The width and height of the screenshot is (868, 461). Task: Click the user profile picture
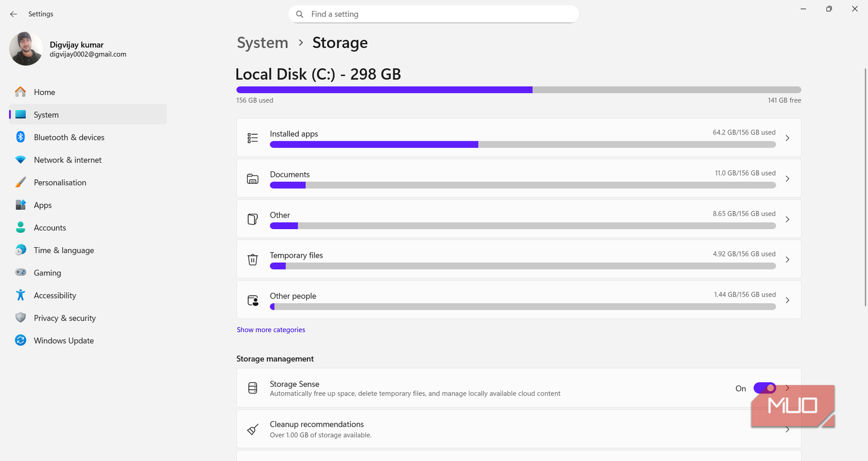(x=26, y=48)
